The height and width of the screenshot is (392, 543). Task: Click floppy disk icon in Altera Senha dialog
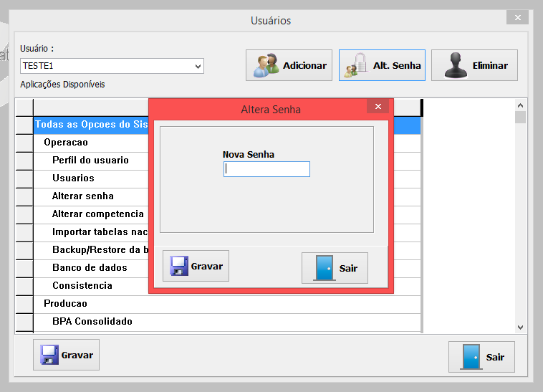point(178,267)
